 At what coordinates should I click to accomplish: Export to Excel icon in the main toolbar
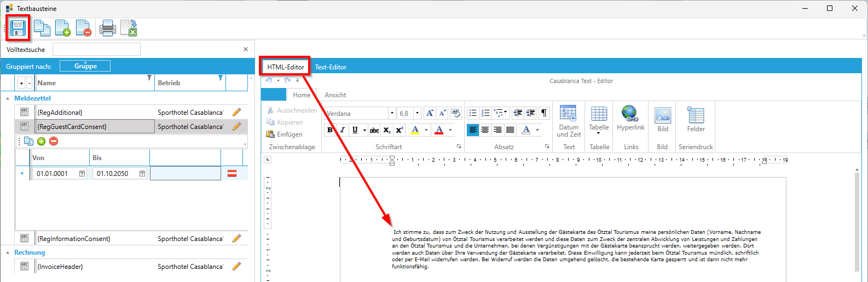click(129, 28)
